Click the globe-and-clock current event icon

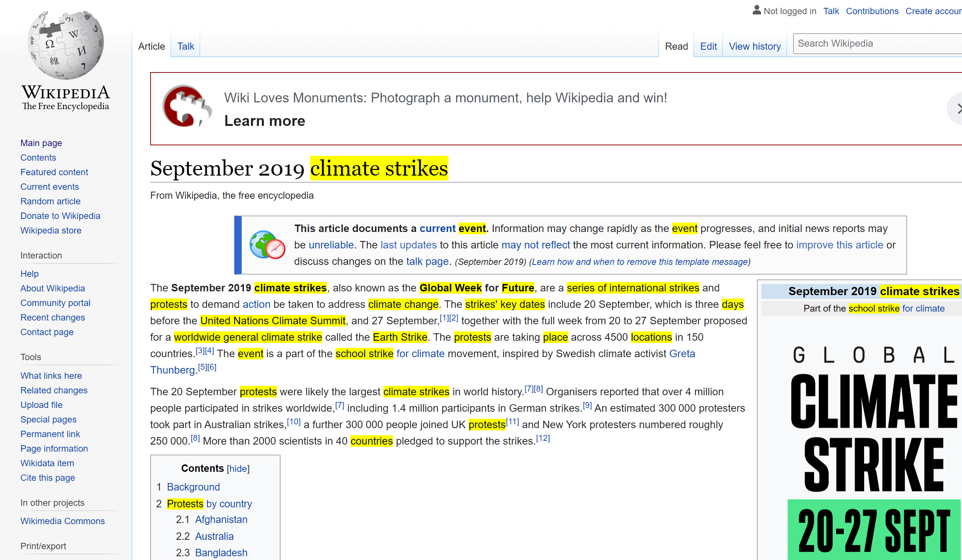pos(267,245)
